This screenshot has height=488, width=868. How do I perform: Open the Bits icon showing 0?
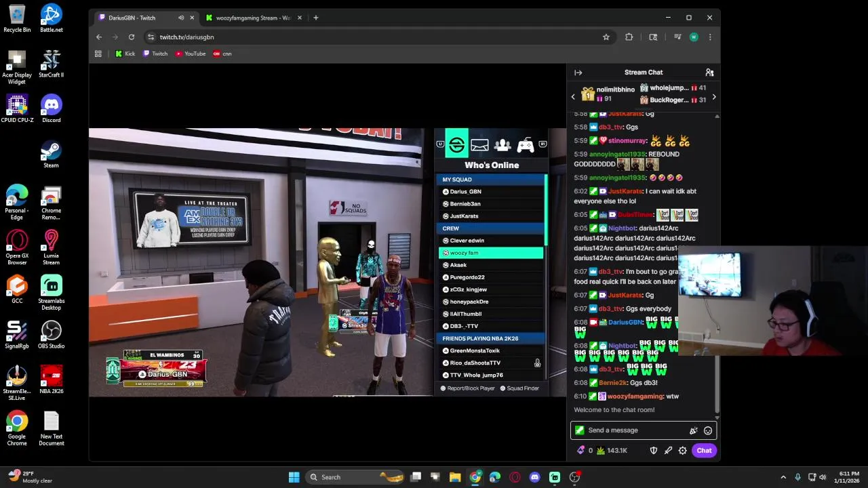[584, 451]
